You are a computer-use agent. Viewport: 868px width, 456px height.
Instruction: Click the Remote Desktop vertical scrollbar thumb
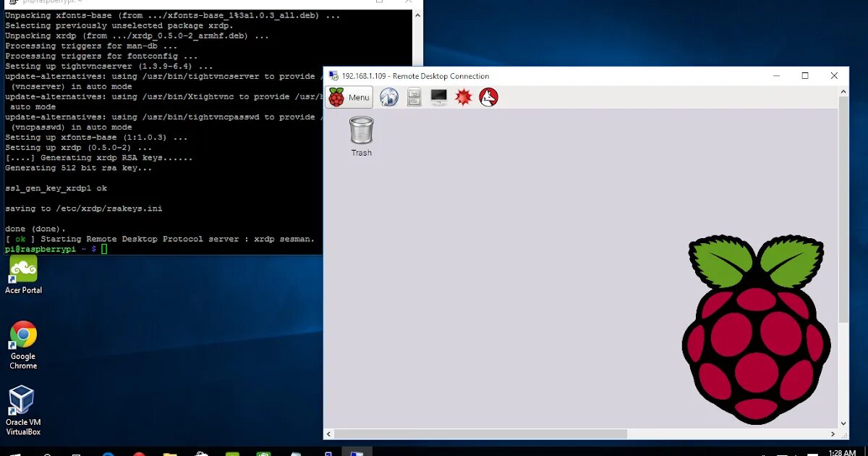(843, 210)
